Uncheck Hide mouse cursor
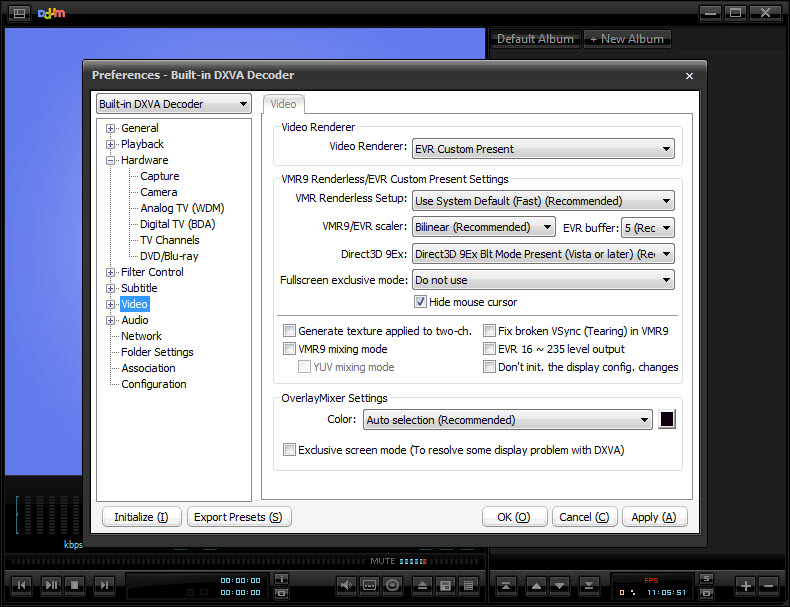 click(x=420, y=302)
